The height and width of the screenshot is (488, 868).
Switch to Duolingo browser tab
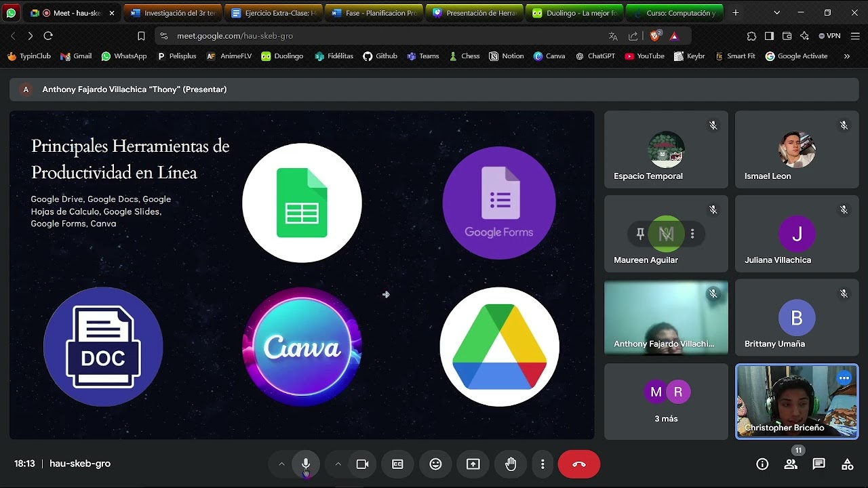click(575, 13)
